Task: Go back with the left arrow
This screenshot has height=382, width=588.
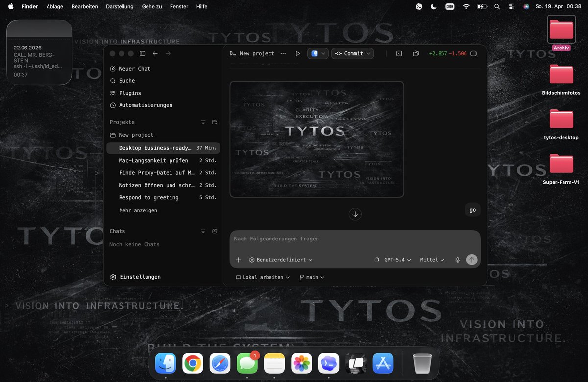Action: [155, 53]
